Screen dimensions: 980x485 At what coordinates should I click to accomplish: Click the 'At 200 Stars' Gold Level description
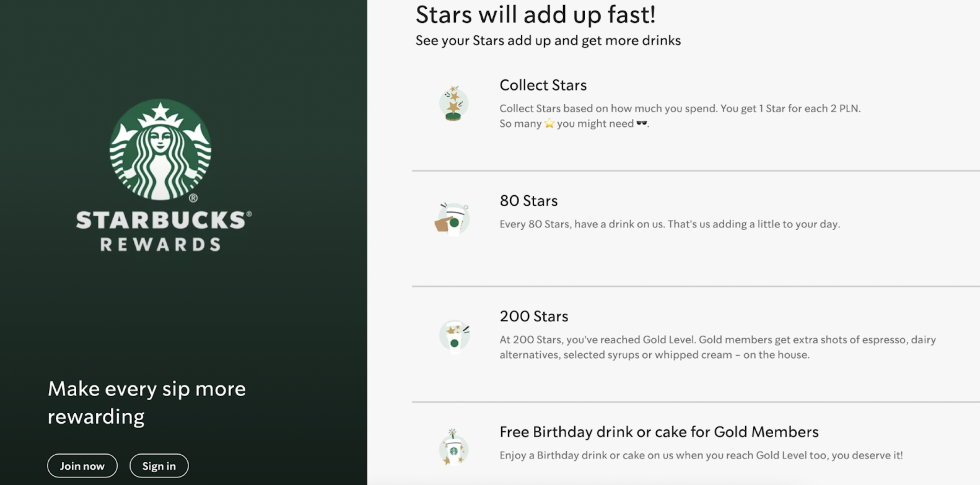717,347
